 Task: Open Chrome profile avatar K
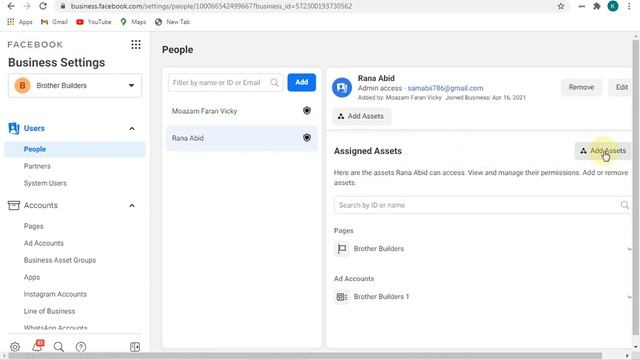613,6
